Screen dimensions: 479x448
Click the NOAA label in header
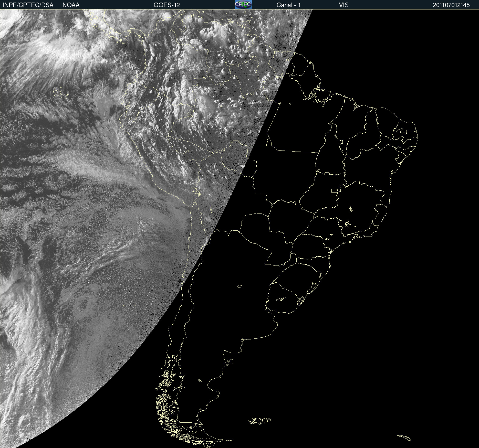[71, 5]
